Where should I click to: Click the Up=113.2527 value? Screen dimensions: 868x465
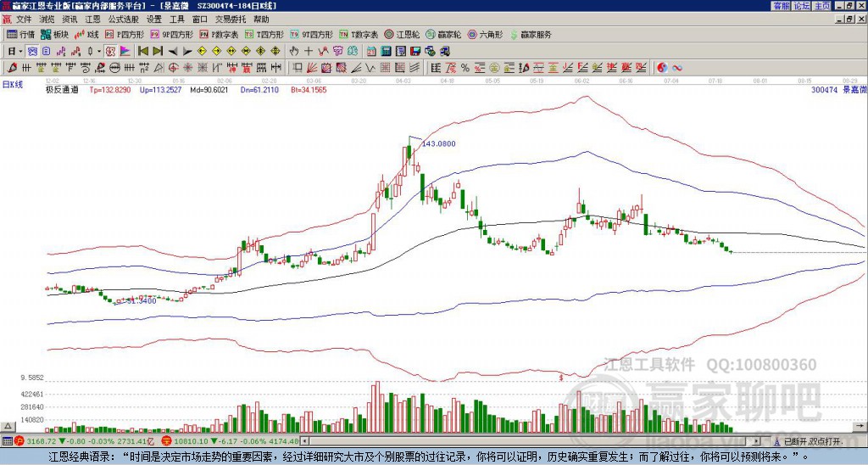[160, 89]
